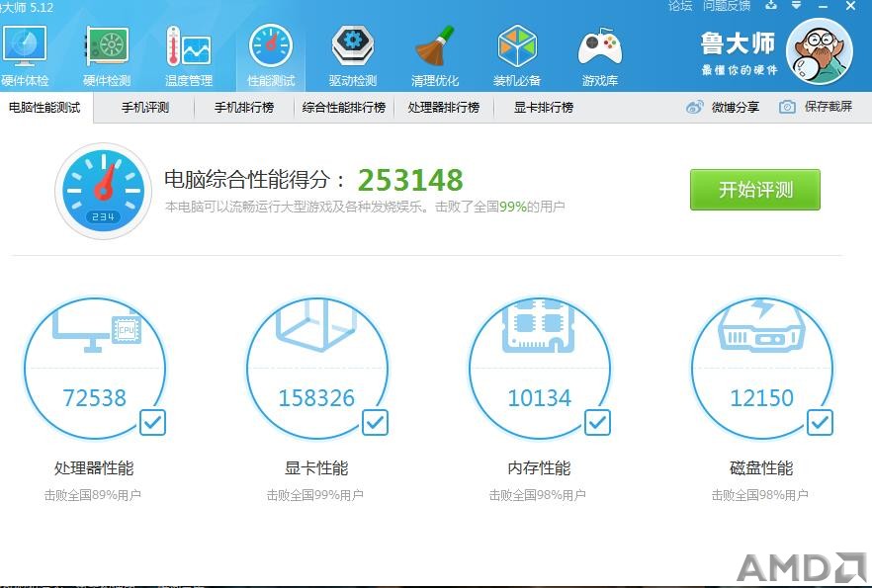The image size is (872, 588).
Task: Click the 磁盘性能 label
Action: point(761,468)
